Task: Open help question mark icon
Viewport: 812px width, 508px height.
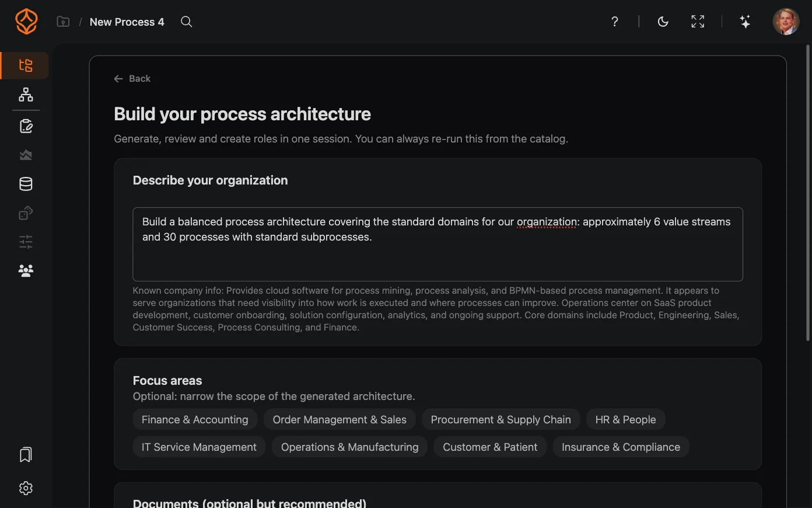Action: coord(615,22)
